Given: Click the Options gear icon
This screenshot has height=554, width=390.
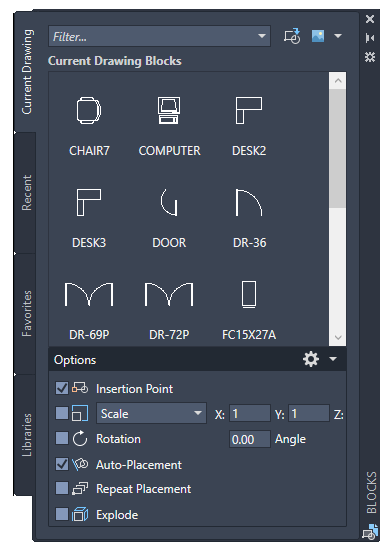Looking at the screenshot, I should coord(311,359).
